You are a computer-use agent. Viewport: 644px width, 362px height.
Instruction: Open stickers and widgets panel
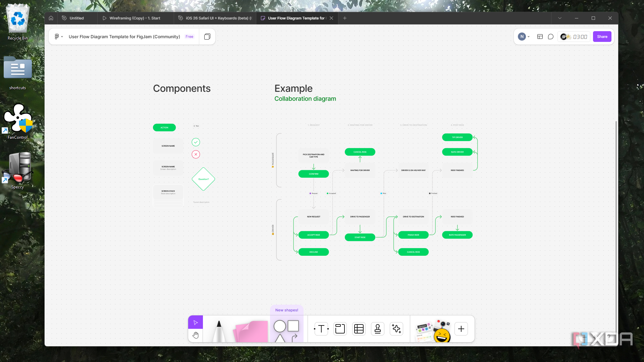pos(433,330)
